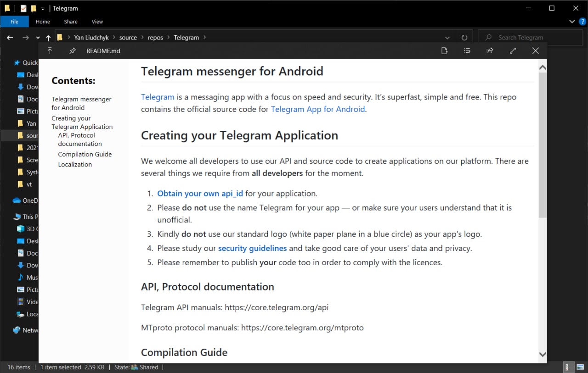
Task: Click the core.telegram.org/mtproto URL text
Action: pyautogui.click(x=302, y=328)
